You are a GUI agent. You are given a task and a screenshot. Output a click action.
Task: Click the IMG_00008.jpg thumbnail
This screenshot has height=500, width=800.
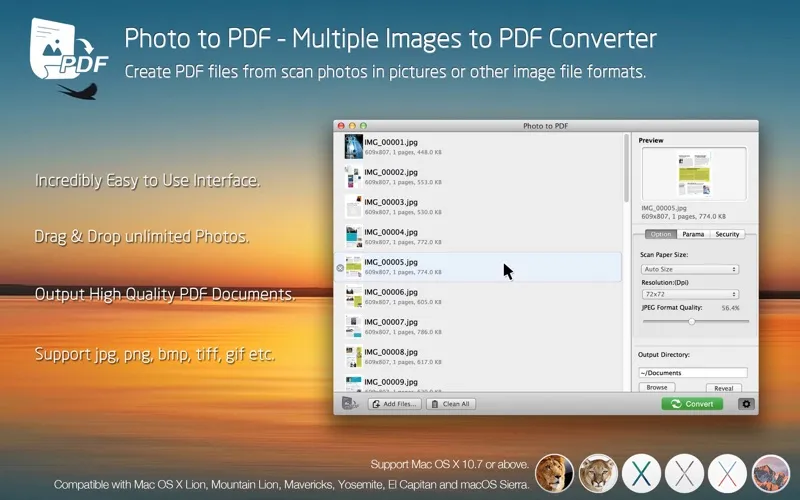(x=354, y=357)
